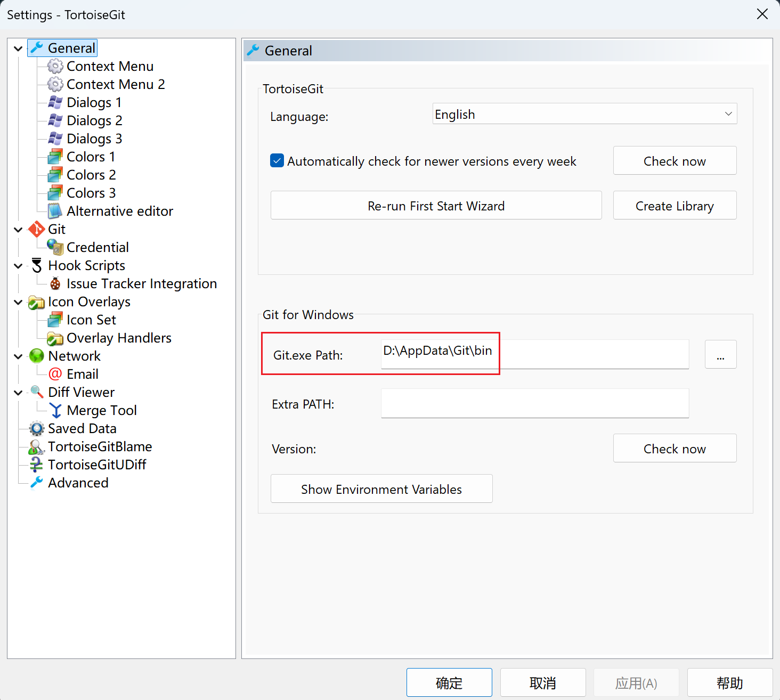Collapse the Diff Viewer tree node
The height and width of the screenshot is (700, 780).
[x=18, y=393]
